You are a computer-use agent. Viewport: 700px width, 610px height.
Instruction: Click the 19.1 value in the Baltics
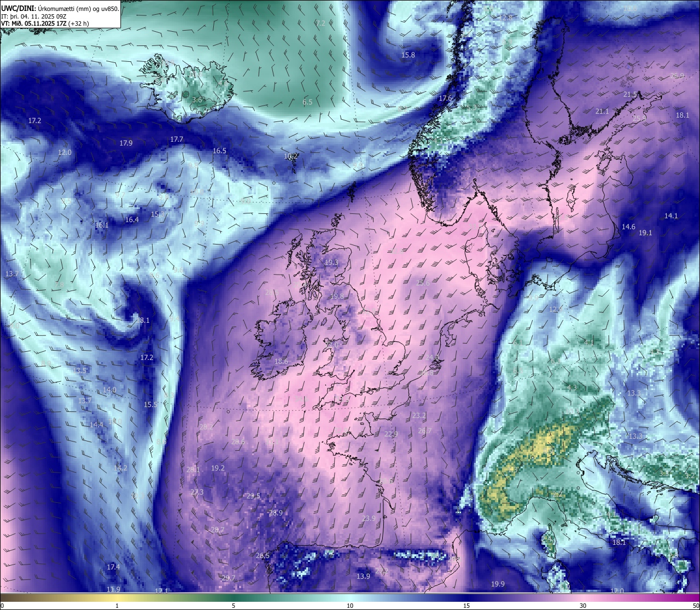645,233
